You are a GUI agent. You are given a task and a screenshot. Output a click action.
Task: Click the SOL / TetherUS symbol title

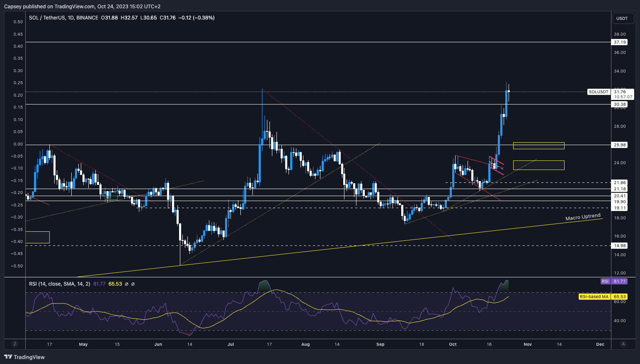(63, 18)
